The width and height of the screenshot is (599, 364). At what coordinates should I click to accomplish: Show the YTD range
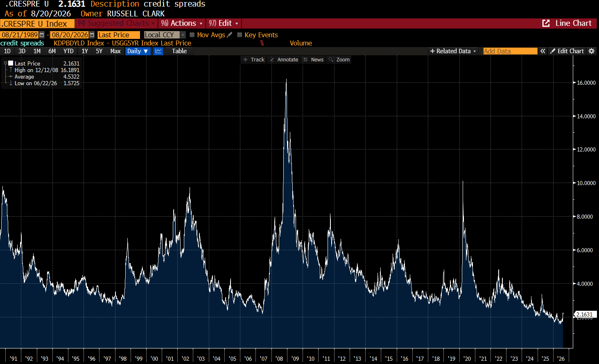pyautogui.click(x=68, y=51)
